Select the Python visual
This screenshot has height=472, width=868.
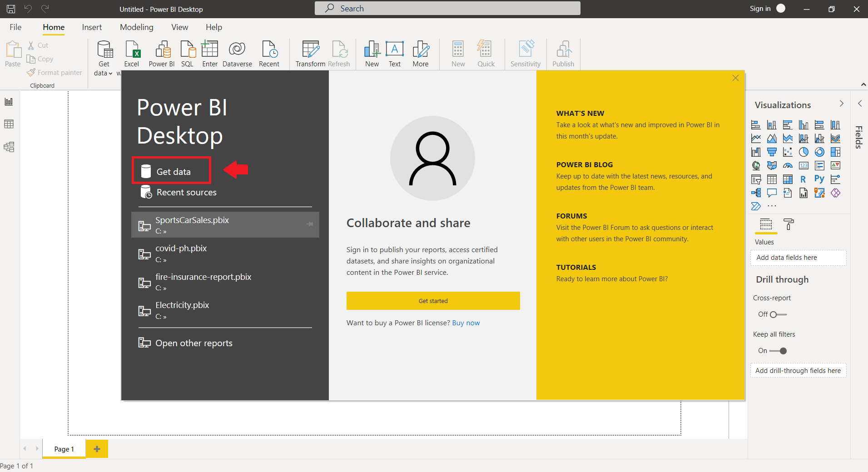click(819, 179)
